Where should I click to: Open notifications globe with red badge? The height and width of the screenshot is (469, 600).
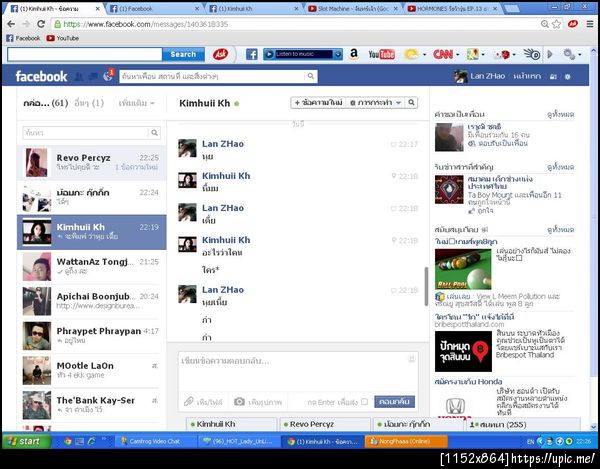click(x=108, y=76)
